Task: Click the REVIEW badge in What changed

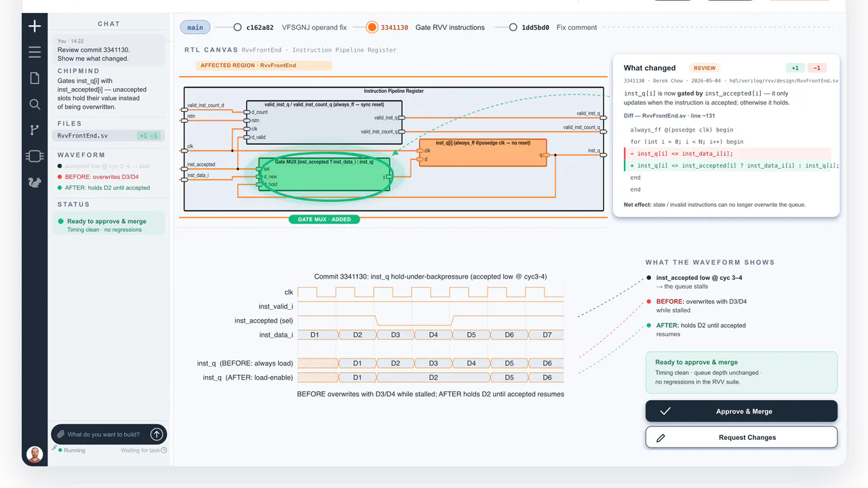Action: tap(705, 68)
